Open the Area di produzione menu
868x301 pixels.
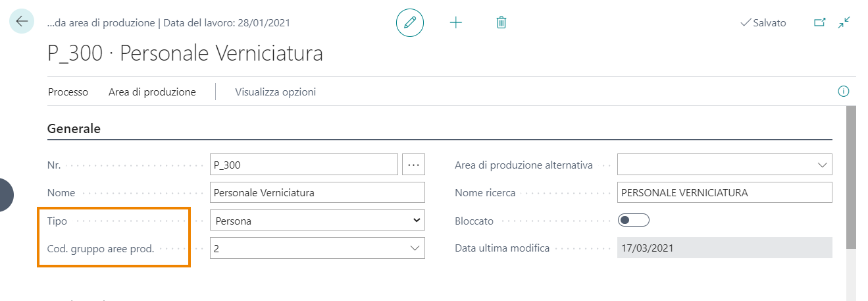point(152,92)
